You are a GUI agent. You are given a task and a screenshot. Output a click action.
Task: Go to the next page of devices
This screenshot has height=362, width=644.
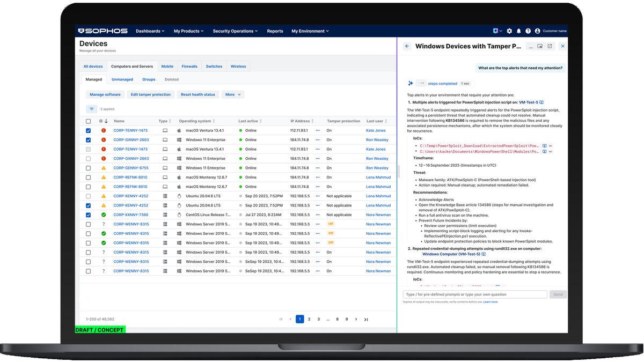(356, 319)
